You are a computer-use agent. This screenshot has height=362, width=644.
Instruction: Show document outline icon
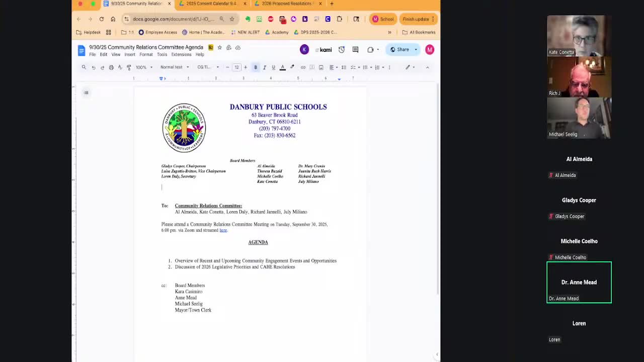point(86,93)
